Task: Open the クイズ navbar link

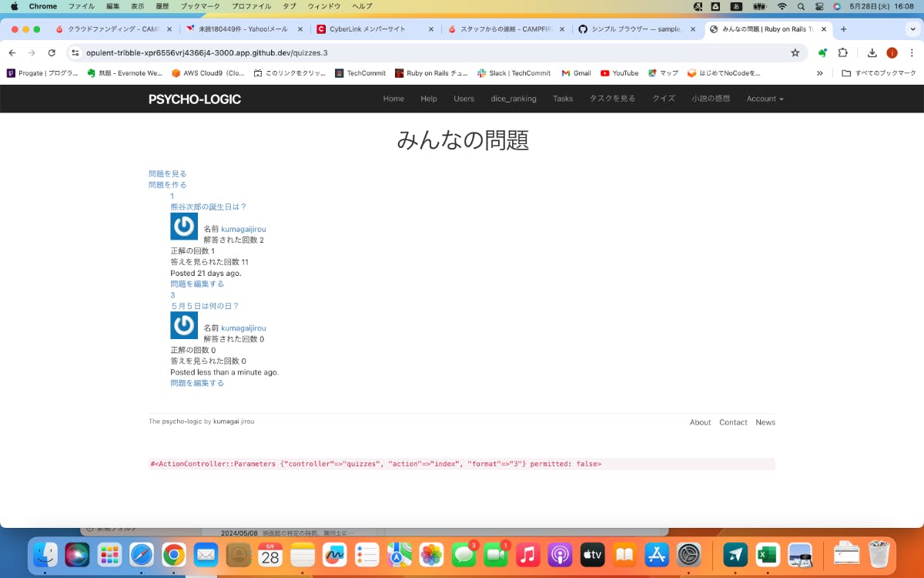Action: [663, 99]
